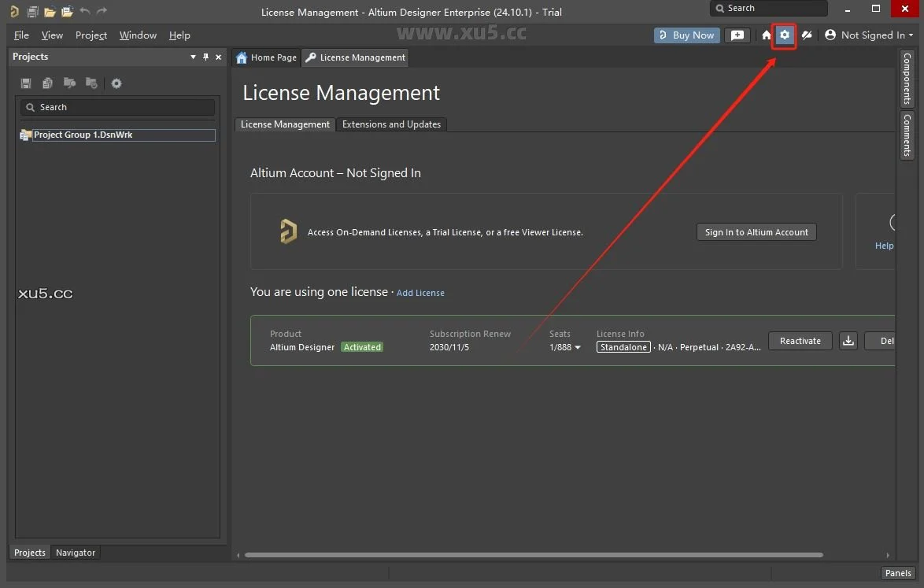924x588 pixels.
Task: Switch to Extensions and Updates tab
Action: pyautogui.click(x=391, y=124)
